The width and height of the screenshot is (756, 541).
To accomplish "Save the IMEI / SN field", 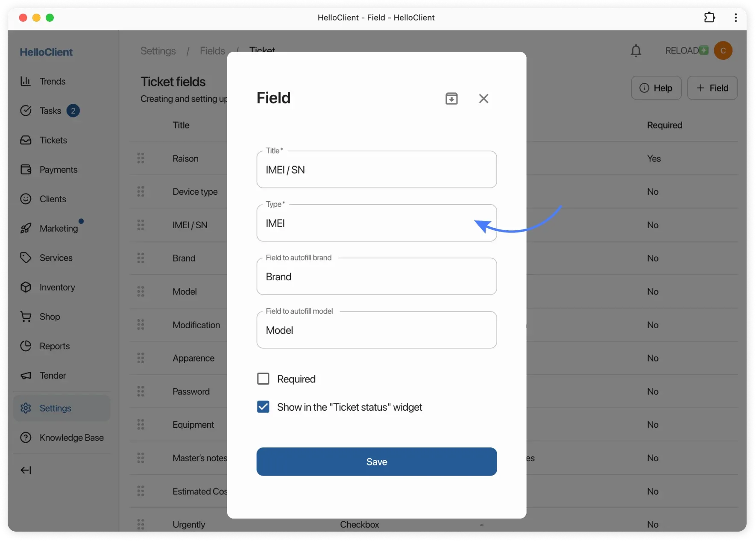I will pos(376,462).
